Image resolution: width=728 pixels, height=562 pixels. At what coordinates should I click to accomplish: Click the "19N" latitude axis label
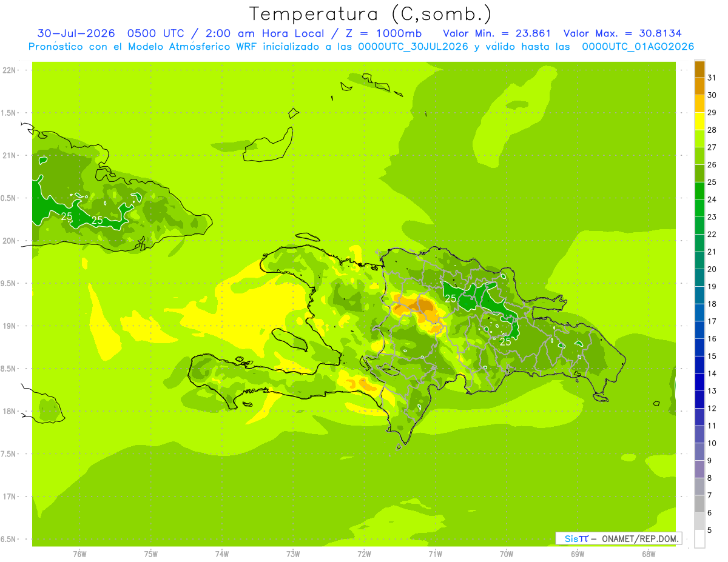(9, 326)
